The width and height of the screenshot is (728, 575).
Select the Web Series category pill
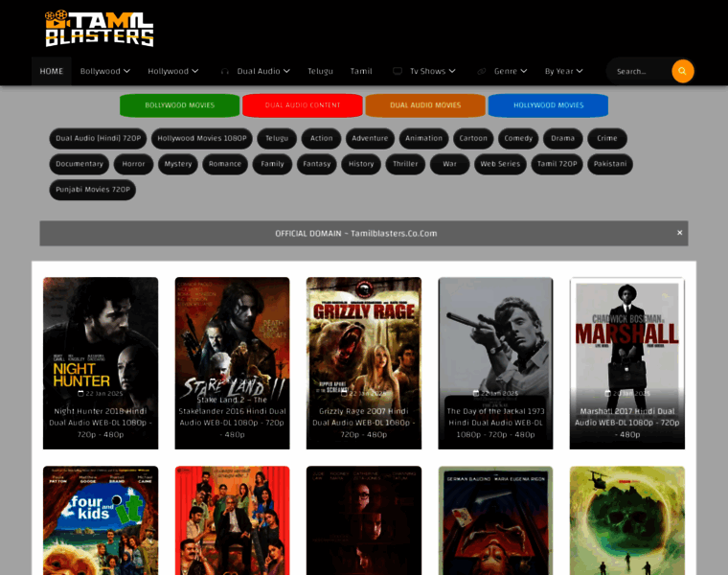(x=500, y=164)
